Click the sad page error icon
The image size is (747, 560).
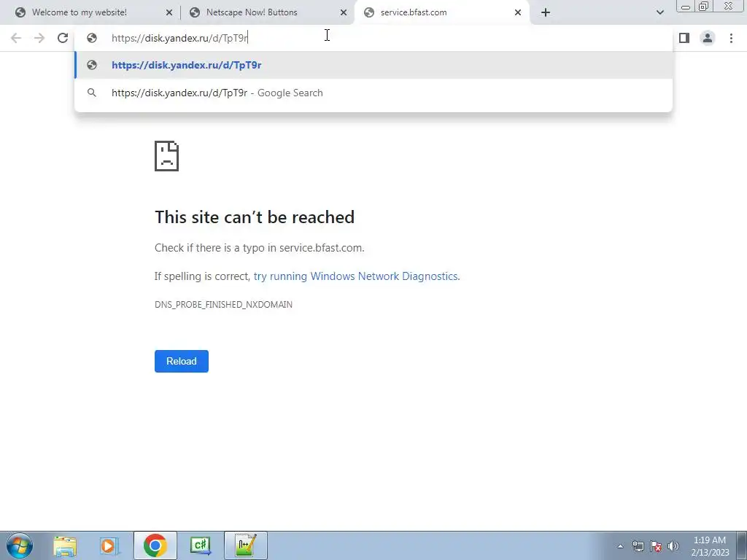point(167,156)
